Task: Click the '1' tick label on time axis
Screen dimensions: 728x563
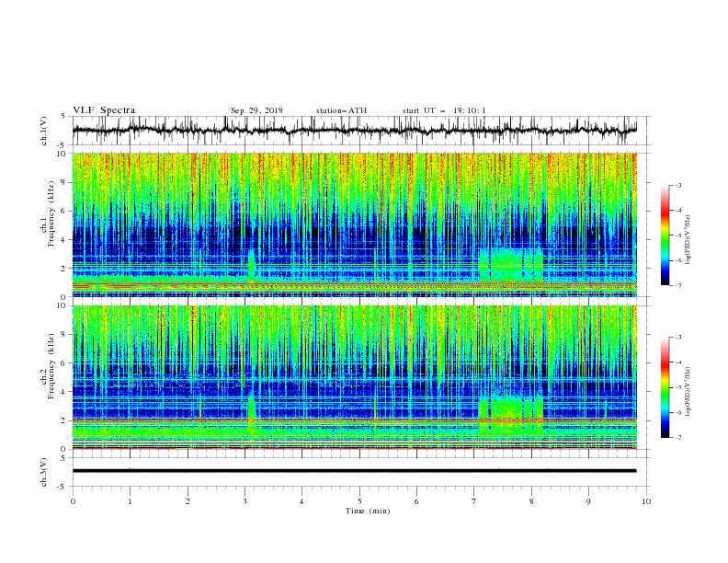Action: (x=130, y=501)
